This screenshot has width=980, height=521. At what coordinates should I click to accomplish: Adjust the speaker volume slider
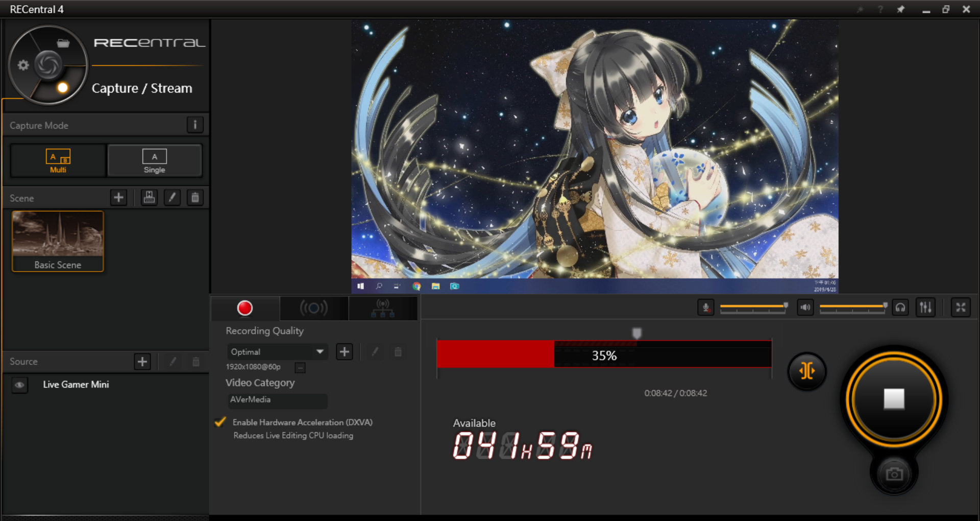853,307
